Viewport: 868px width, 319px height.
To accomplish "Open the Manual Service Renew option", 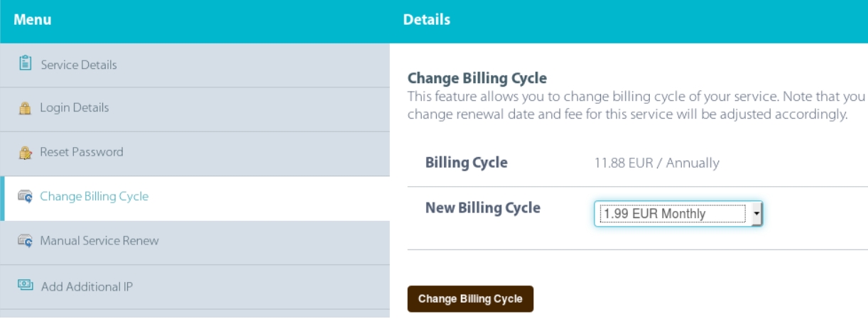I will [x=99, y=241].
